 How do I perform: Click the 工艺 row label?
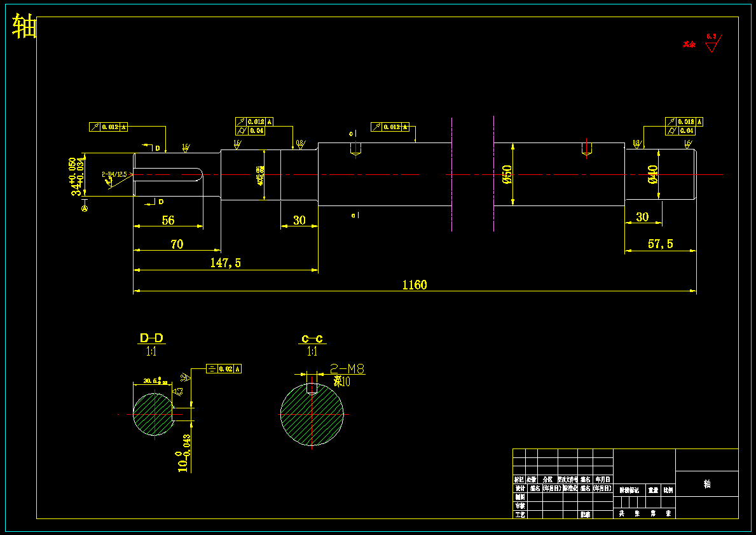pyautogui.click(x=519, y=515)
